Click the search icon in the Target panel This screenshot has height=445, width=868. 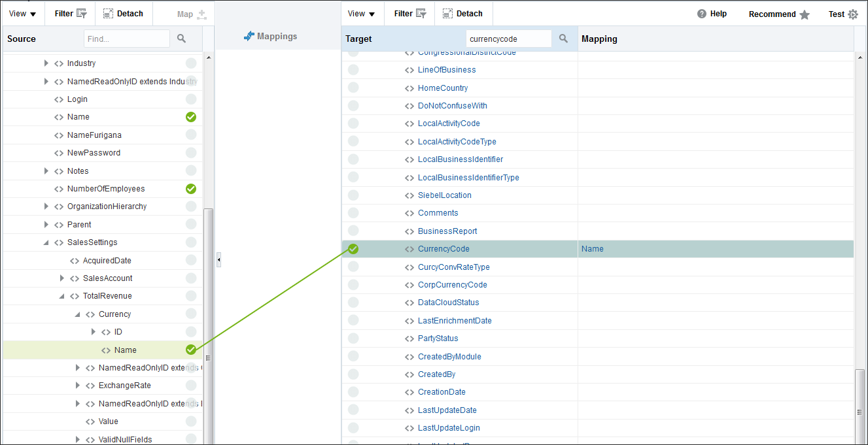pyautogui.click(x=563, y=39)
